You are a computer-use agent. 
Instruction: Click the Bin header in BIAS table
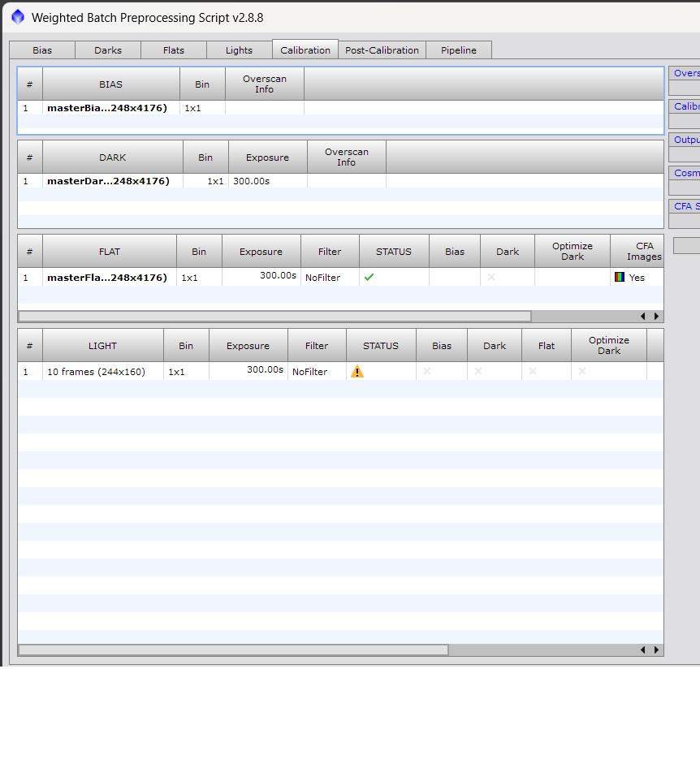coord(202,84)
